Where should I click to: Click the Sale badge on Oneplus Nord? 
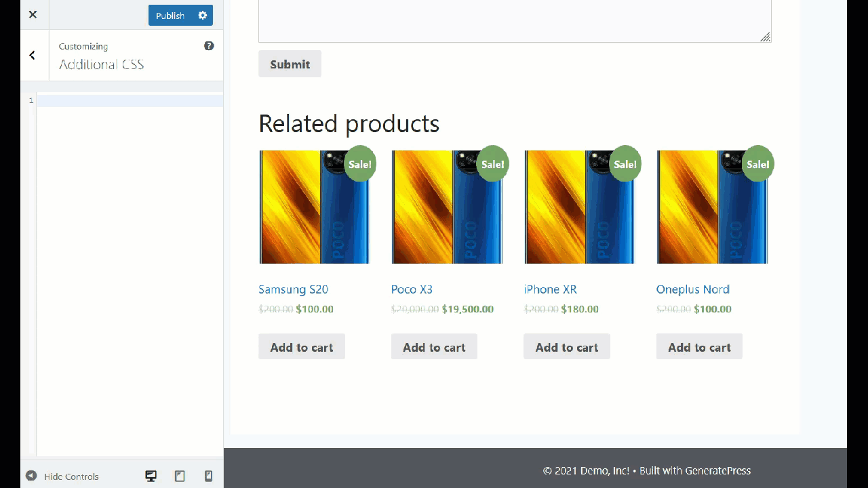click(757, 164)
